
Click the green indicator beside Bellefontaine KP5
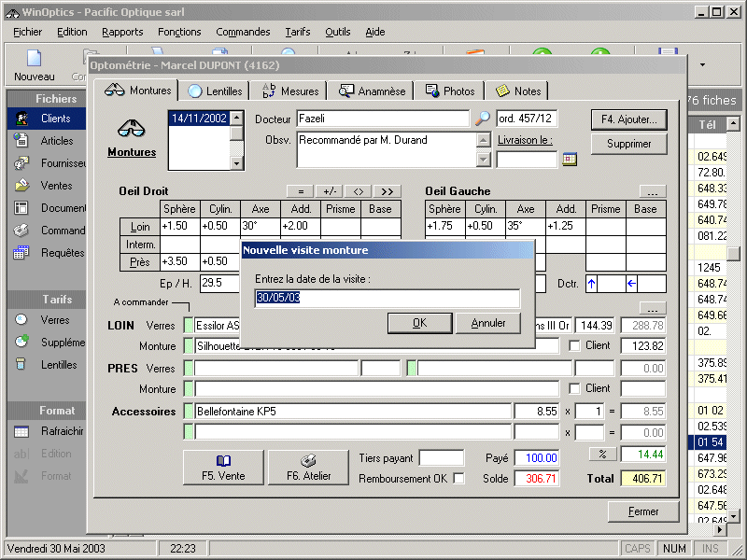[188, 411]
